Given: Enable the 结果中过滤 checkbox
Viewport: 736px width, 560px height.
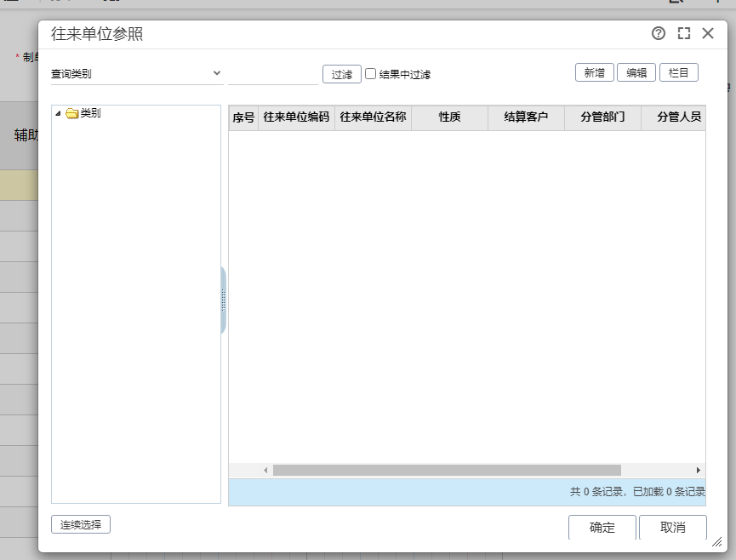Looking at the screenshot, I should (x=370, y=74).
